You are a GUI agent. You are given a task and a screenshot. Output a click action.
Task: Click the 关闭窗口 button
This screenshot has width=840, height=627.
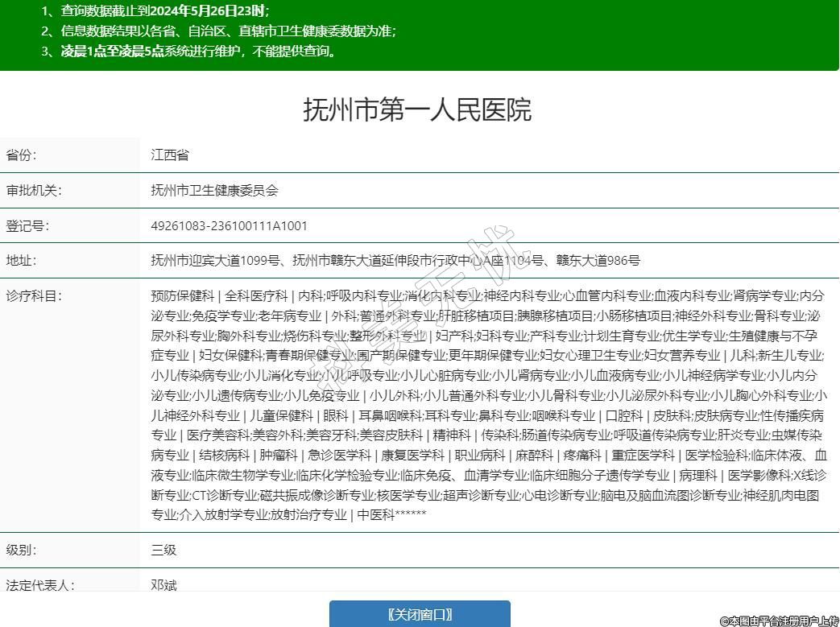420,614
